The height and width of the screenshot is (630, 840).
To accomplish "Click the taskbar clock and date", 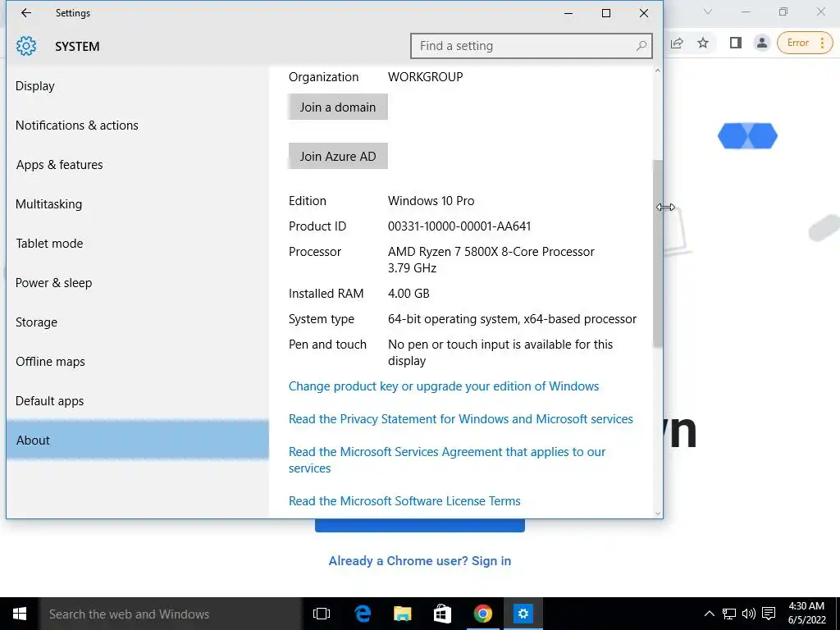I will pyautogui.click(x=806, y=614).
